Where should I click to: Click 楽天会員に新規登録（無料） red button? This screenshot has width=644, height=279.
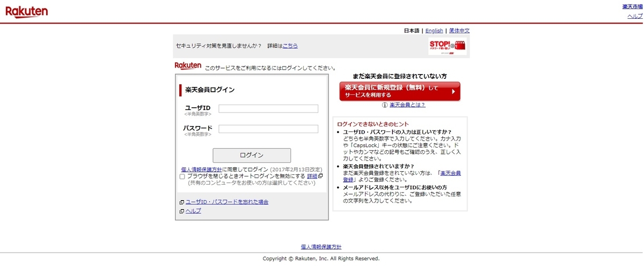pyautogui.click(x=400, y=91)
